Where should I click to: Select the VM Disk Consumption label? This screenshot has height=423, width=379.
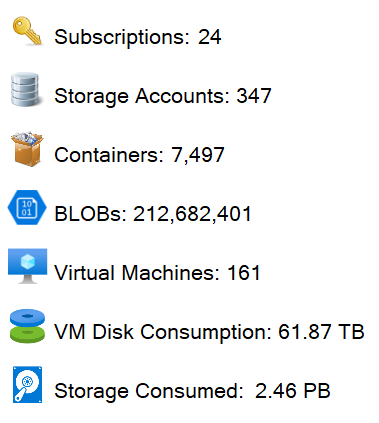tap(163, 332)
